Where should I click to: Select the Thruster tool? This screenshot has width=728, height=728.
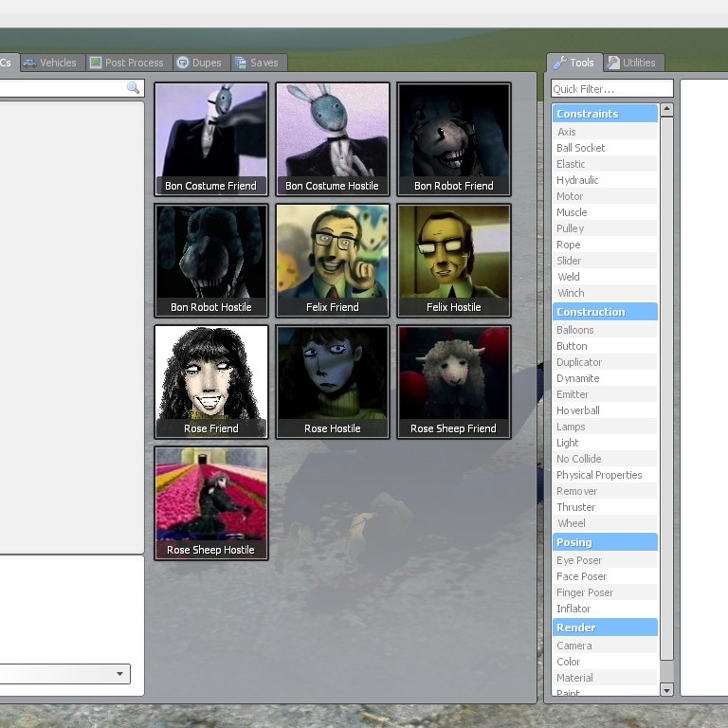click(x=605, y=507)
